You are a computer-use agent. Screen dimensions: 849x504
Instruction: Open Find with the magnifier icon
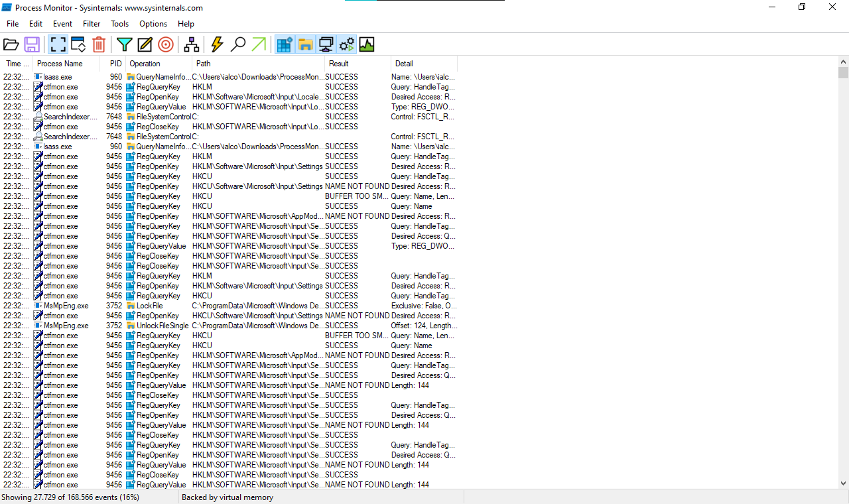point(238,44)
